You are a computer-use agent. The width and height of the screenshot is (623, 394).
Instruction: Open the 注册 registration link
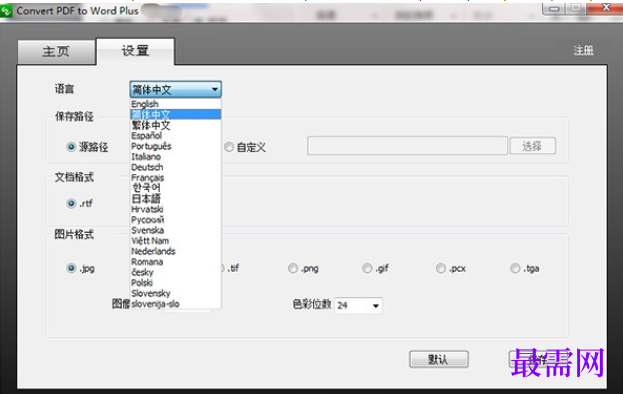[x=583, y=50]
